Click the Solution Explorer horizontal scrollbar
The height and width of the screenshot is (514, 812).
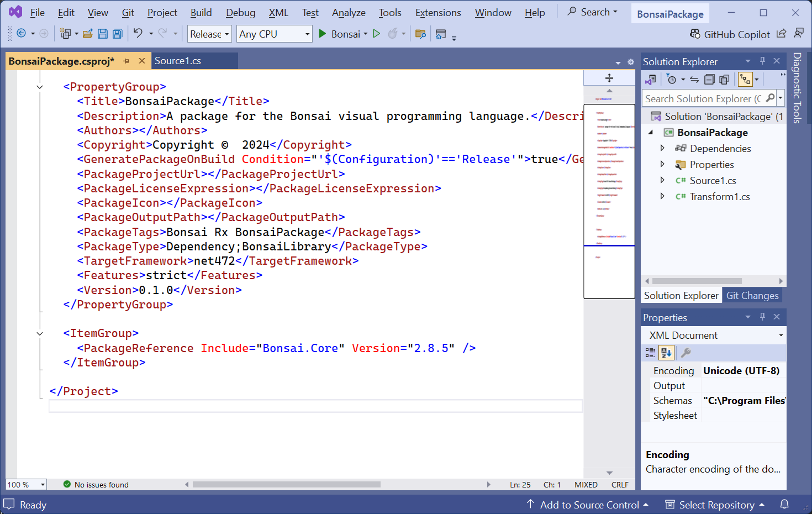pyautogui.click(x=697, y=281)
